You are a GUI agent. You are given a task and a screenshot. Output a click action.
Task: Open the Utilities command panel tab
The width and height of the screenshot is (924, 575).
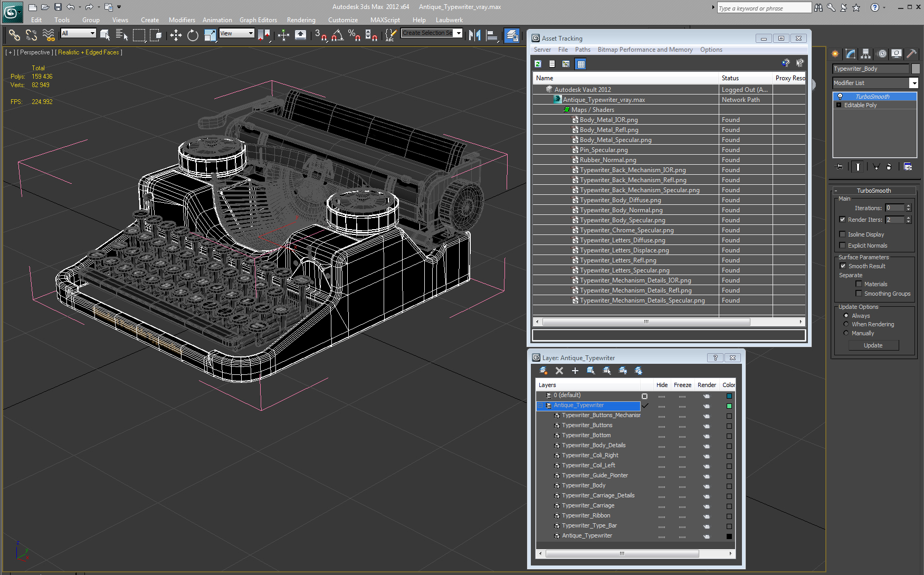pyautogui.click(x=911, y=54)
